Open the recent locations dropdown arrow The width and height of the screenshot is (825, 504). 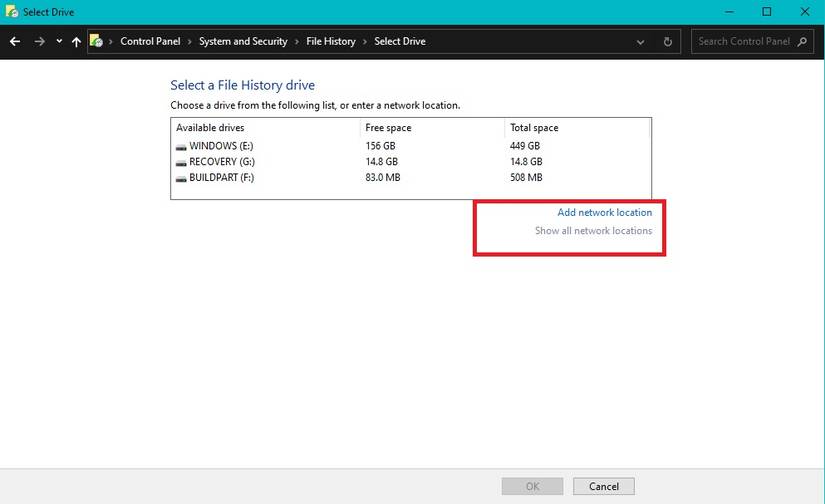click(59, 42)
